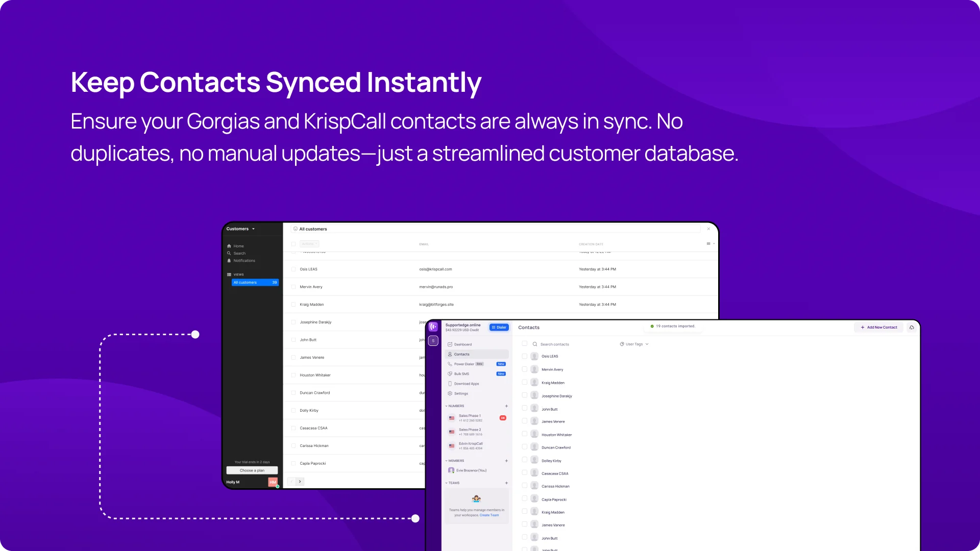The image size is (980, 551).
Task: Check Houston Whitaker in KrispCall contacts
Action: tap(525, 434)
